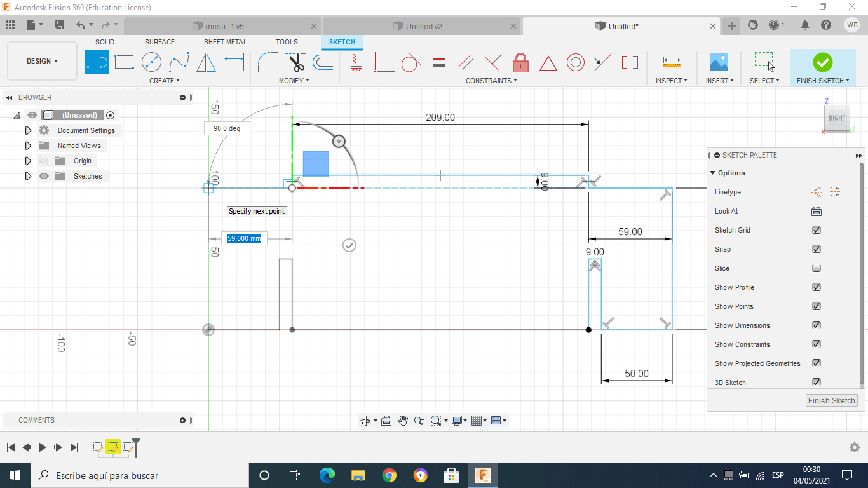The image size is (868, 488).
Task: Select the Fit Point Spline tool
Action: coord(179,62)
